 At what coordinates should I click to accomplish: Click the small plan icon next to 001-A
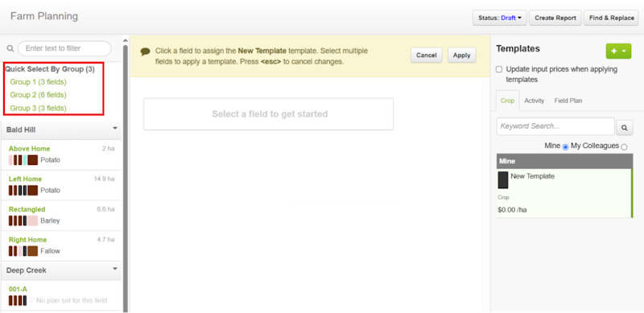pyautogui.click(x=31, y=300)
